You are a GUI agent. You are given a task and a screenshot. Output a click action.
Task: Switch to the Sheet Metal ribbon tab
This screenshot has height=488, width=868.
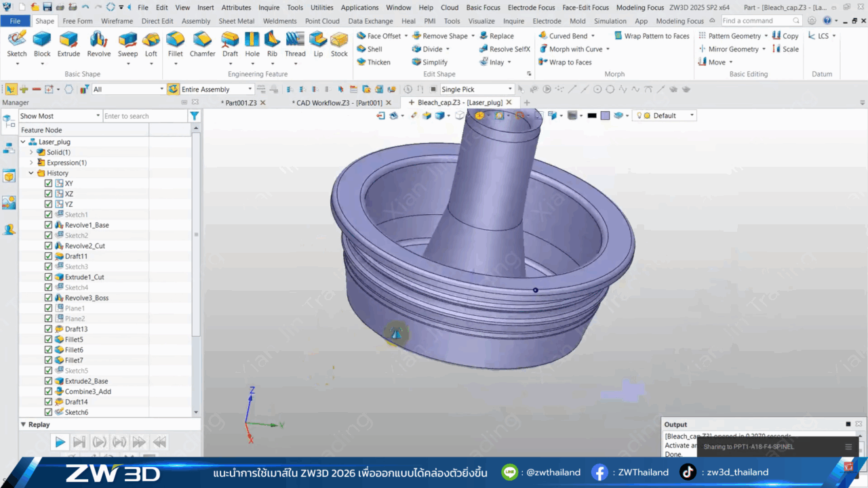pyautogui.click(x=236, y=21)
